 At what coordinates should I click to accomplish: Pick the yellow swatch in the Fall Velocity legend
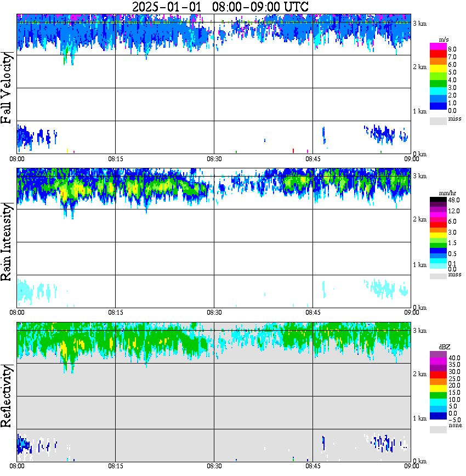[438, 69]
